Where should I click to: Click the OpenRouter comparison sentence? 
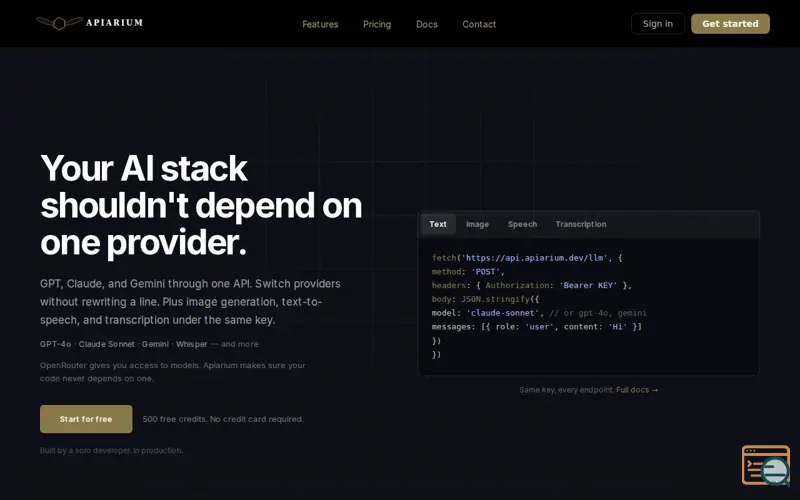coord(172,372)
